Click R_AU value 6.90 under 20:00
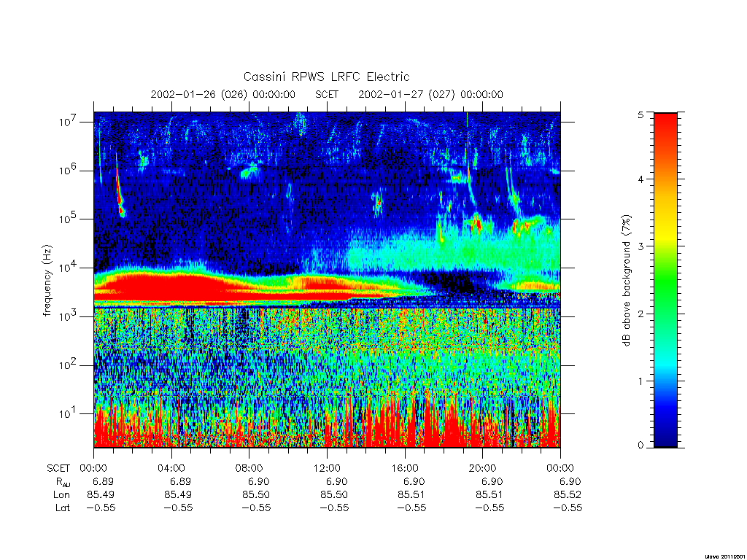 tap(492, 481)
